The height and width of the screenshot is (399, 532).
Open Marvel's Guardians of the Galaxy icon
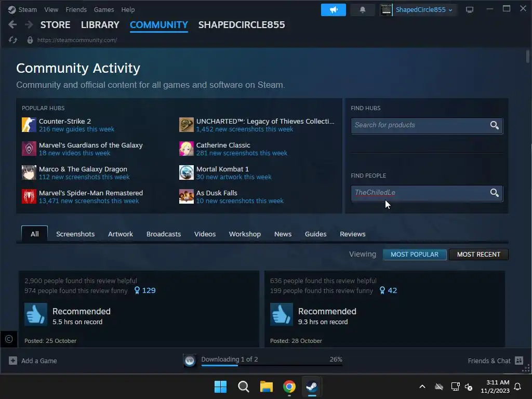coord(29,149)
